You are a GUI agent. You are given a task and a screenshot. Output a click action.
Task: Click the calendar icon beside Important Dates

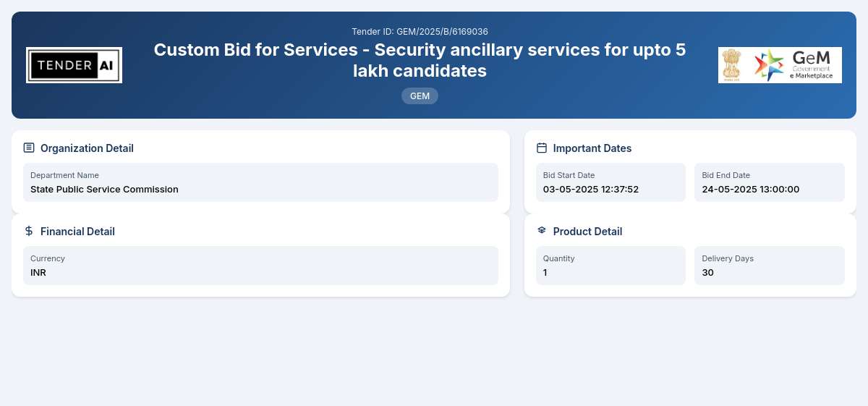(x=542, y=148)
